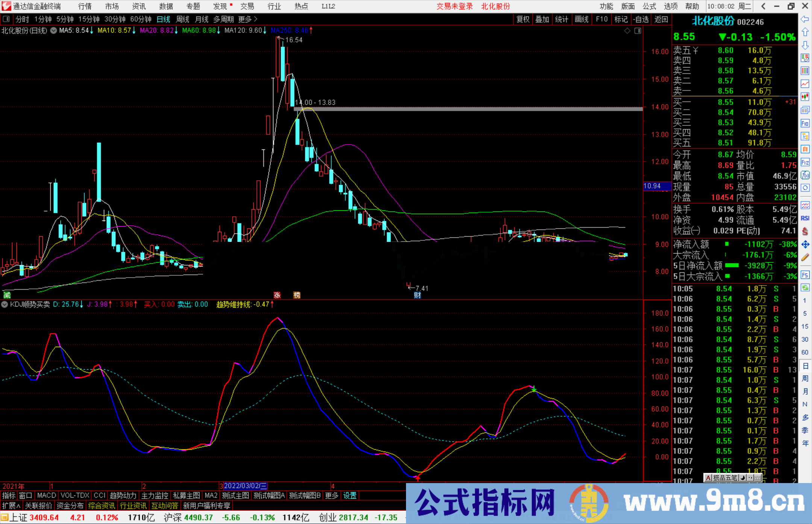
Task: Click the F10 sidebar icon
Action: tap(805, 123)
